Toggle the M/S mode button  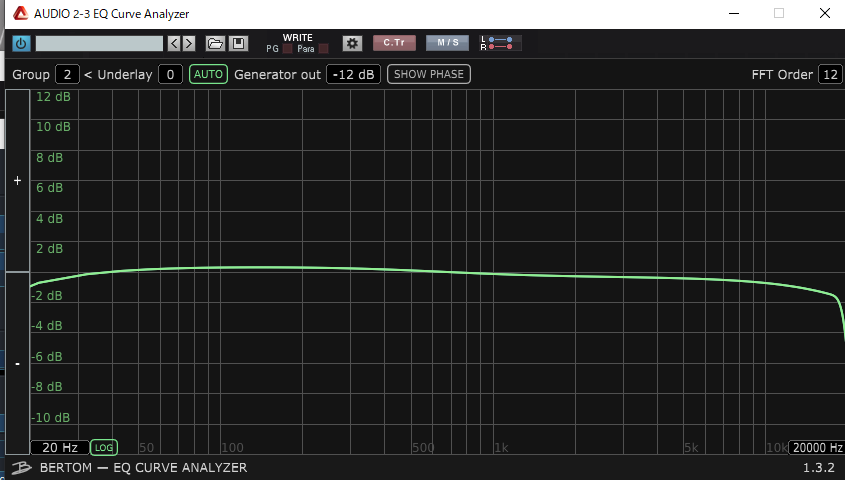tap(447, 43)
